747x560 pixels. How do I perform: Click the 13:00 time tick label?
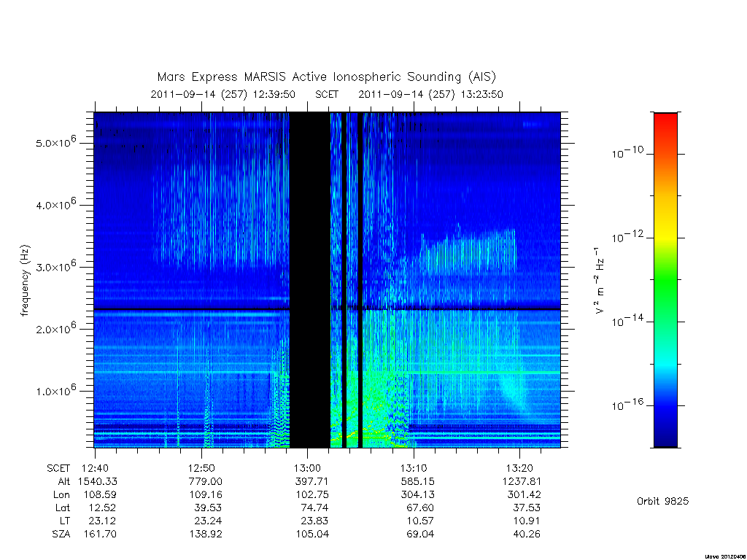point(307,468)
